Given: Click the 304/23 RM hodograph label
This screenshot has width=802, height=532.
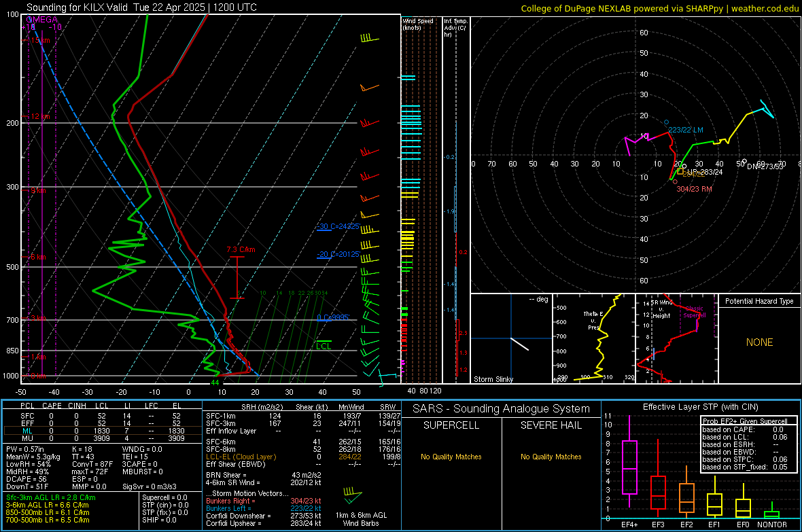Looking at the screenshot, I should pyautogui.click(x=694, y=189).
